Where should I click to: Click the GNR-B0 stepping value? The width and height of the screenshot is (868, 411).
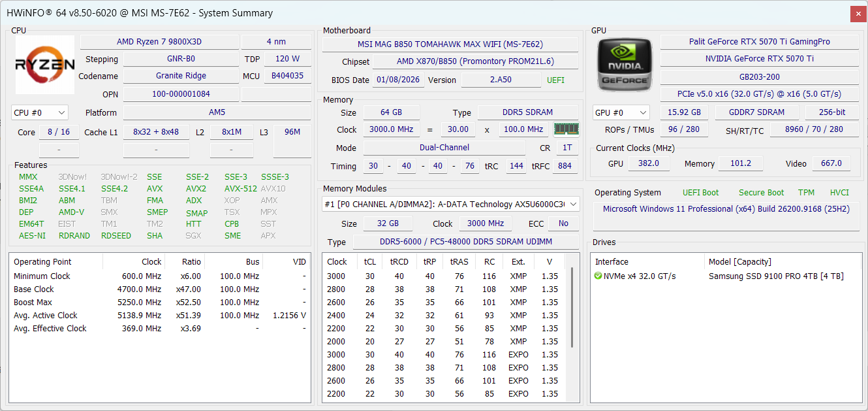click(181, 59)
